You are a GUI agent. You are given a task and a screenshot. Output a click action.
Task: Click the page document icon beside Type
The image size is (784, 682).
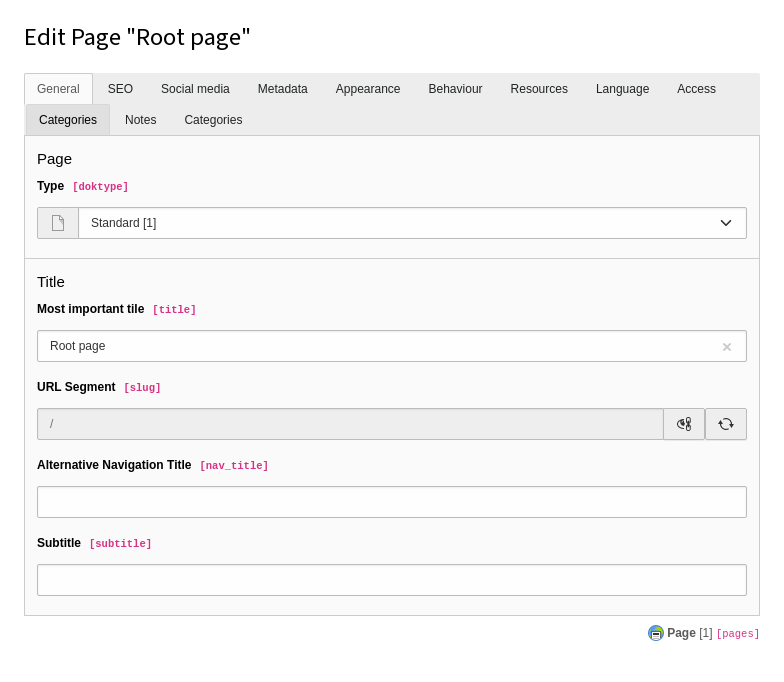(58, 223)
